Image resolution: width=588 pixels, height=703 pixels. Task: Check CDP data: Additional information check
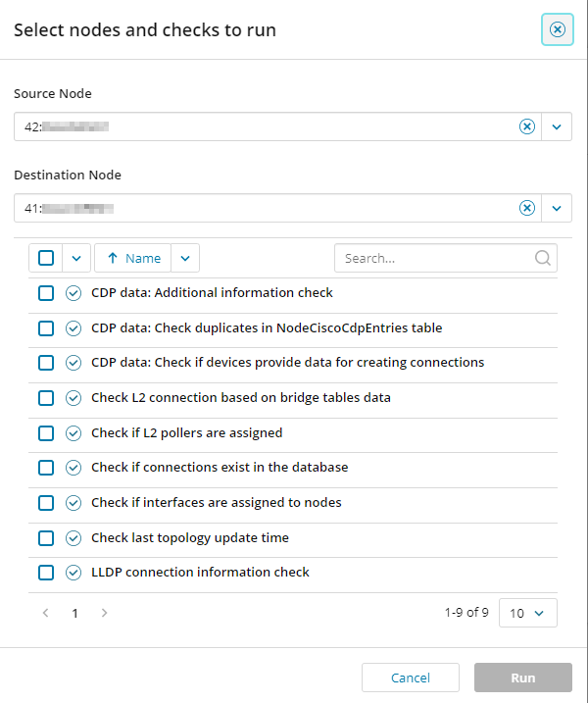click(46, 293)
